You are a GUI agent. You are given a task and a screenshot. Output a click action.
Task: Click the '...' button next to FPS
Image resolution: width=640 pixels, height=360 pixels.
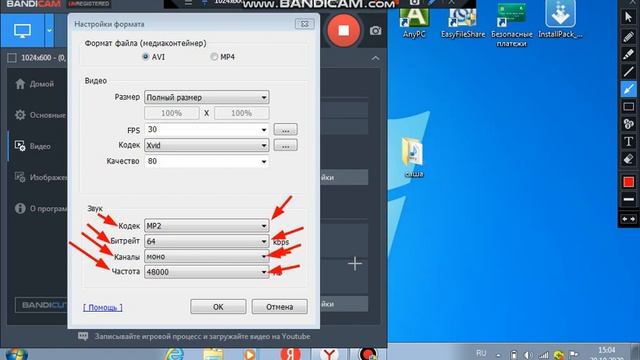(285, 129)
